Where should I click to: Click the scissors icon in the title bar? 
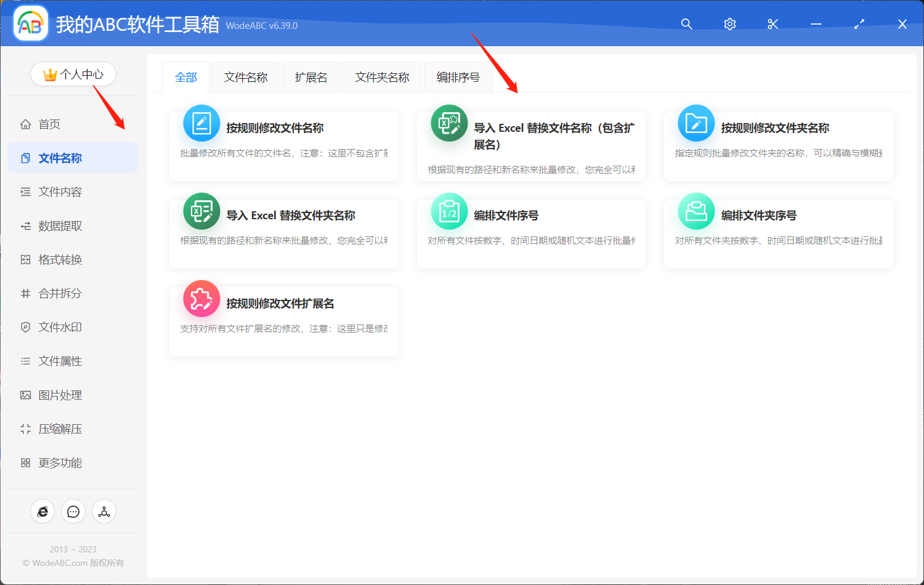pos(772,24)
